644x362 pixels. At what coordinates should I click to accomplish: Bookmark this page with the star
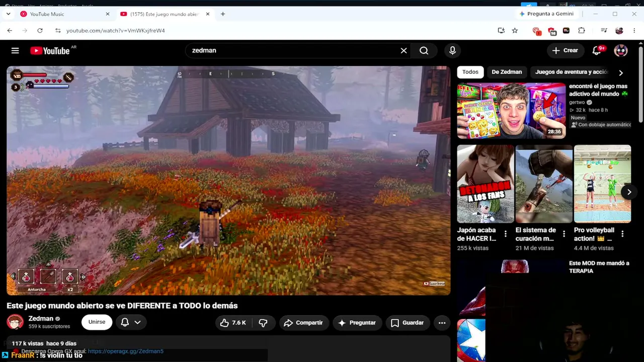(515, 30)
